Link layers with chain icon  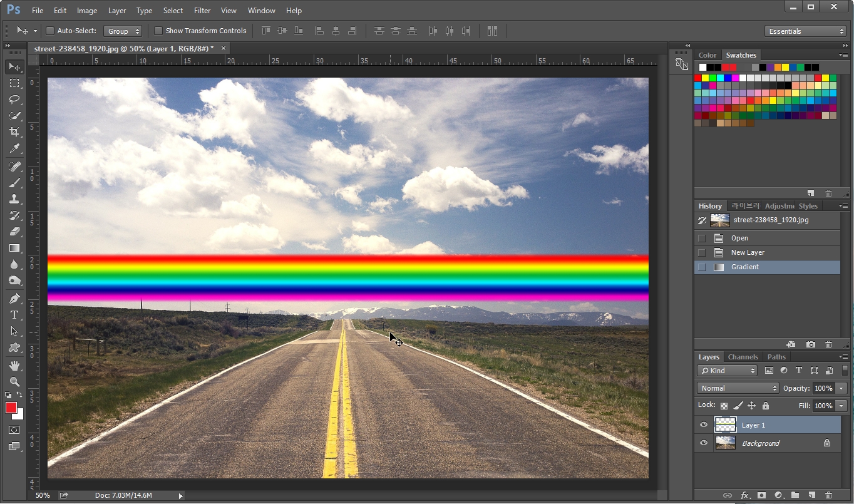[x=728, y=495]
